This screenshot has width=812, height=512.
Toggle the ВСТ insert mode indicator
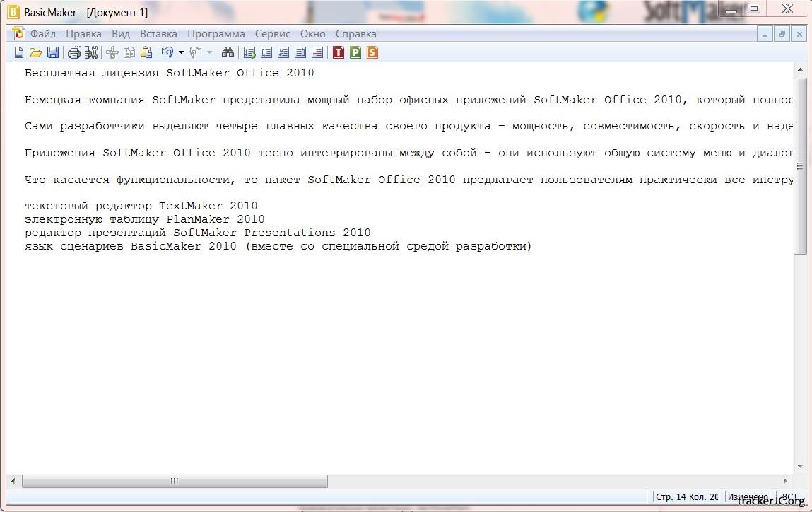(789, 497)
